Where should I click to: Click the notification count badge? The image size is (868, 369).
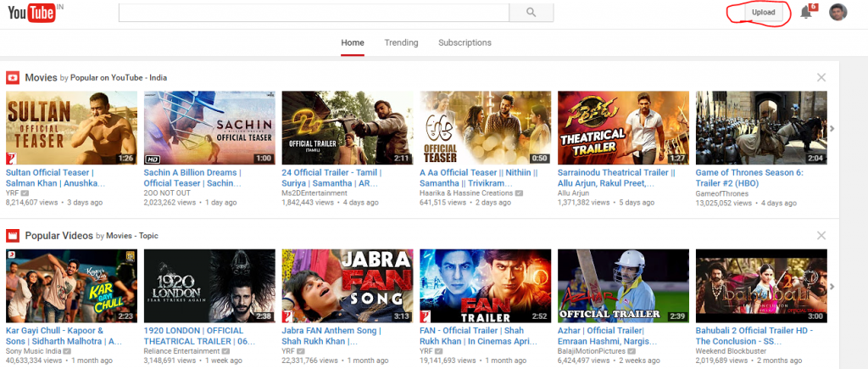pyautogui.click(x=813, y=7)
